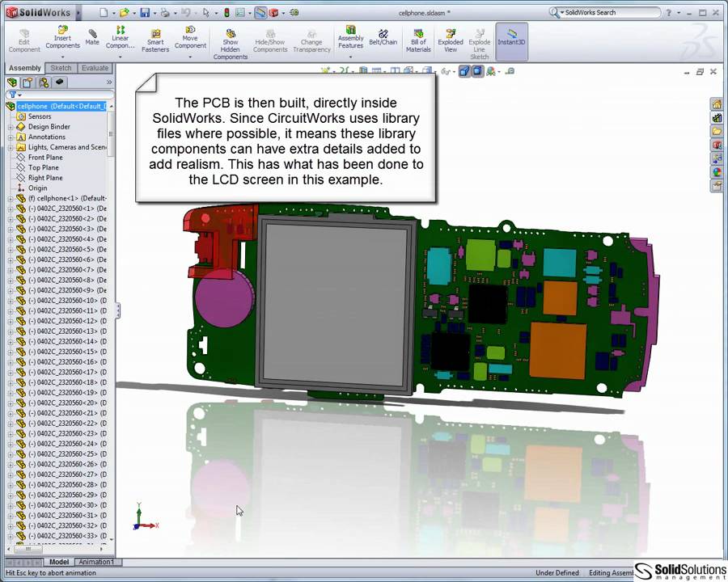Expand the Lights, Cameras and Scene node
This screenshot has height=582, width=728.
pos(11,147)
